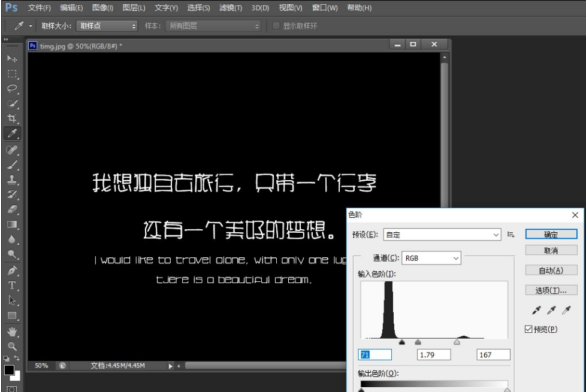This screenshot has height=392, width=586.
Task: Click the foreground color swatch
Action: point(9,370)
